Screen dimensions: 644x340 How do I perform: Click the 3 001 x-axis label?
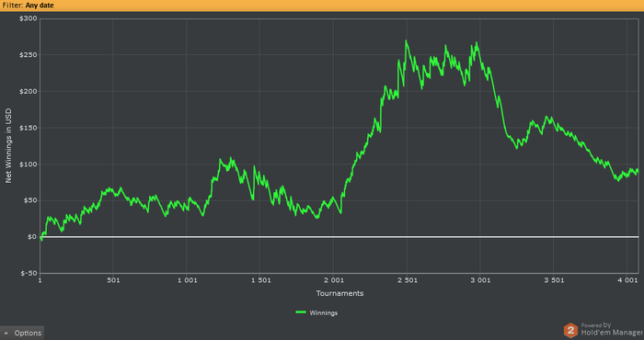point(480,280)
